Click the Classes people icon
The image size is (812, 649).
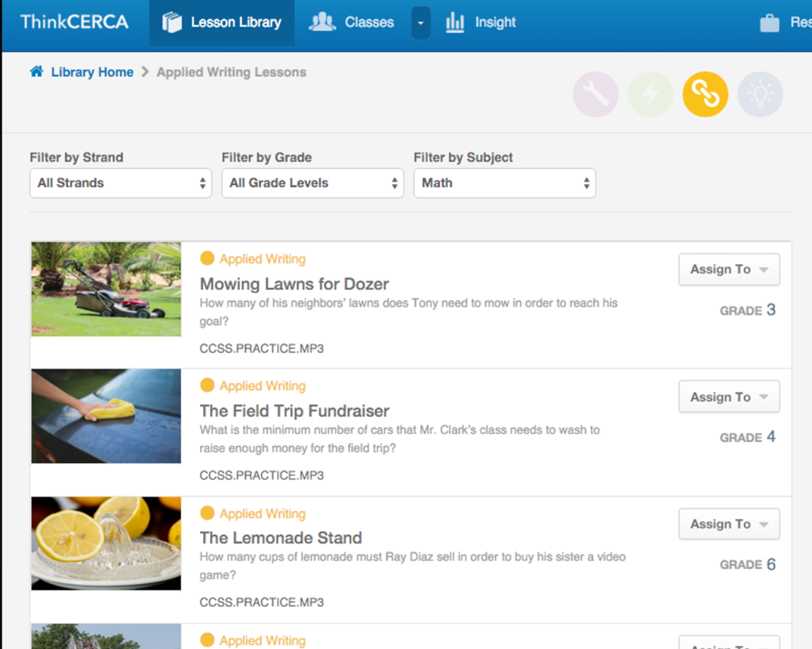[x=322, y=21]
